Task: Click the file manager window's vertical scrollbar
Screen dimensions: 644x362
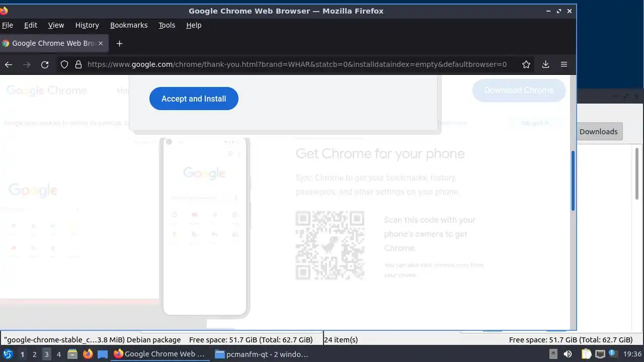Action: point(638,173)
